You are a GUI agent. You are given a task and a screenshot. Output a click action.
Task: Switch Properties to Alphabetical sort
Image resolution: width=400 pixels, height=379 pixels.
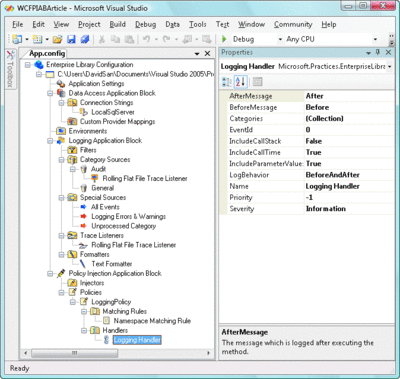click(x=240, y=81)
